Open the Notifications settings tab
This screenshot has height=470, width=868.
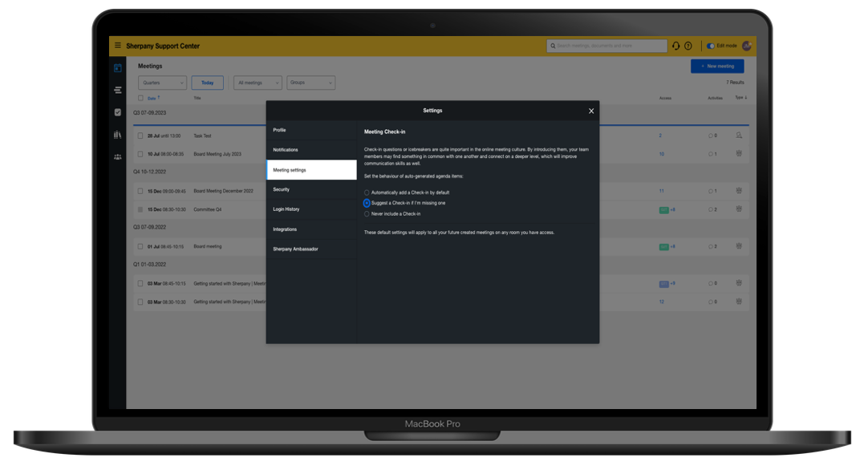311,150
